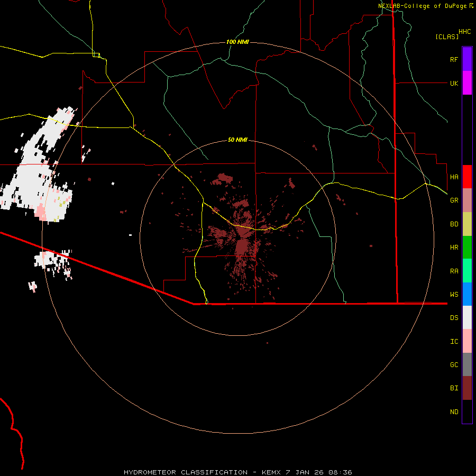The width and height of the screenshot is (476, 476).
Task: Click the GC gray legend swatch
Action: 467,364
